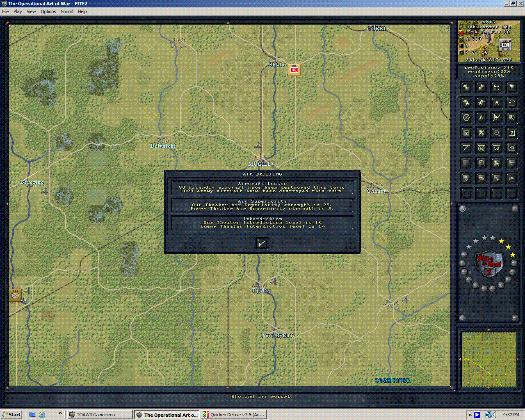Click the letter A button
525x420 pixels.
[481, 117]
